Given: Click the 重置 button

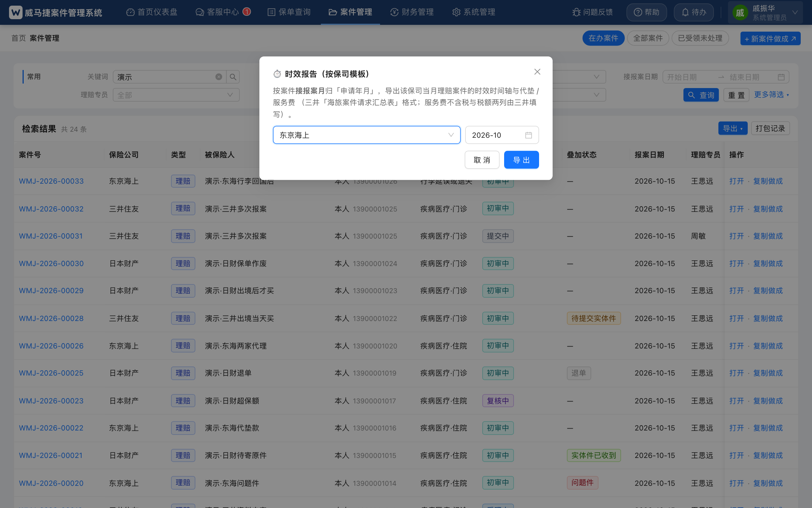Looking at the screenshot, I should click(x=736, y=95).
